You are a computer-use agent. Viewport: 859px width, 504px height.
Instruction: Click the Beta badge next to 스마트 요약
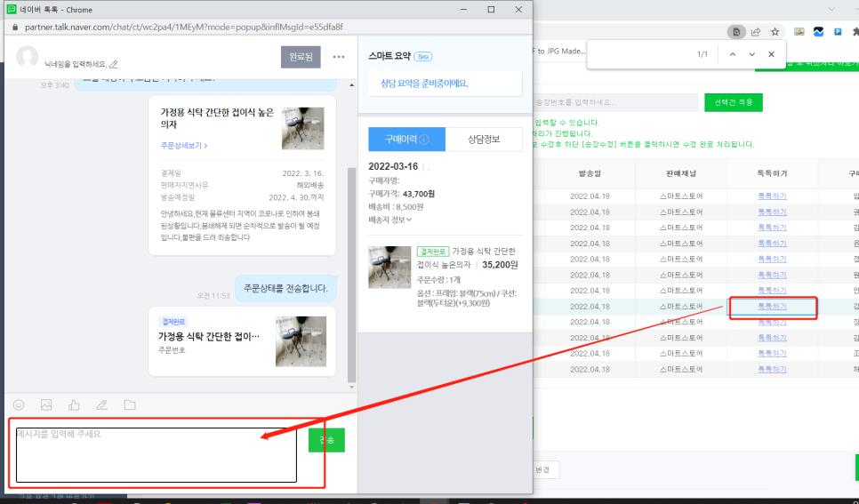[423, 56]
